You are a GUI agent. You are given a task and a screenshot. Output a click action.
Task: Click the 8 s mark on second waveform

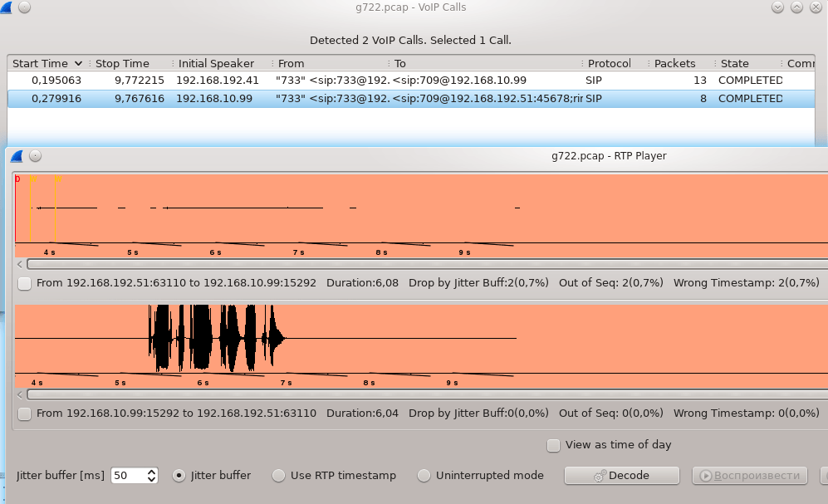(x=369, y=383)
